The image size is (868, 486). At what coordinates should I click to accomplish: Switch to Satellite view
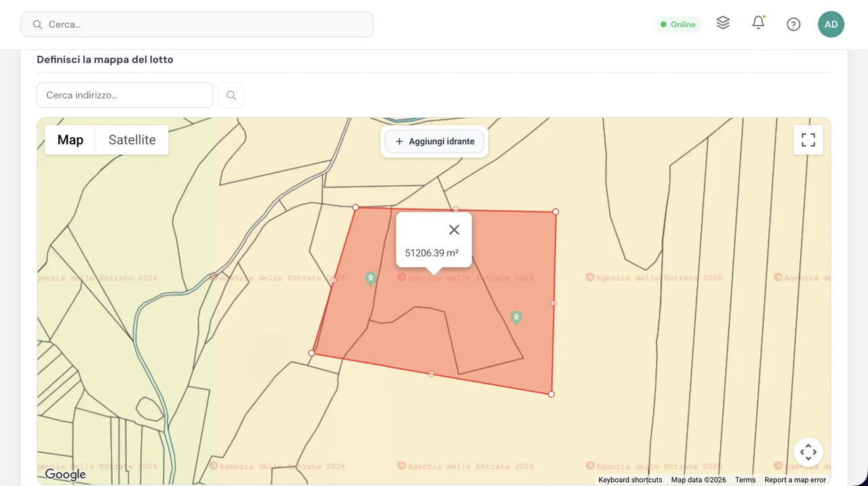[132, 140]
